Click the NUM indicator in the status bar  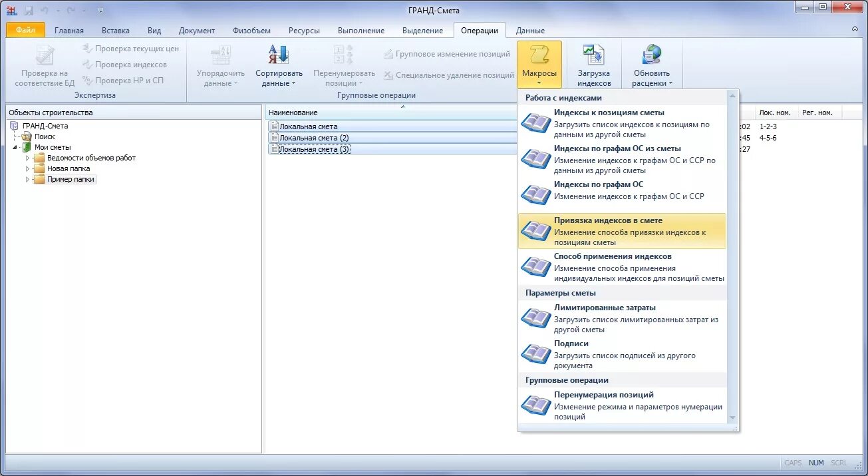pos(816,463)
